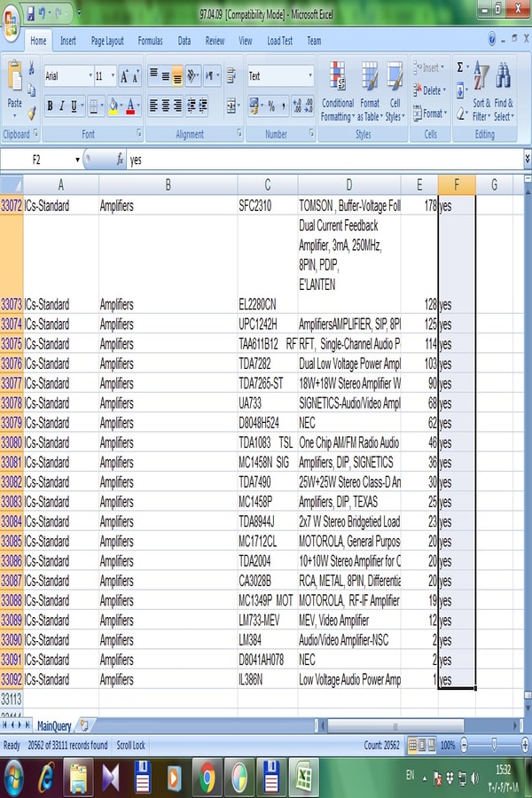Align text to the right

(177, 106)
